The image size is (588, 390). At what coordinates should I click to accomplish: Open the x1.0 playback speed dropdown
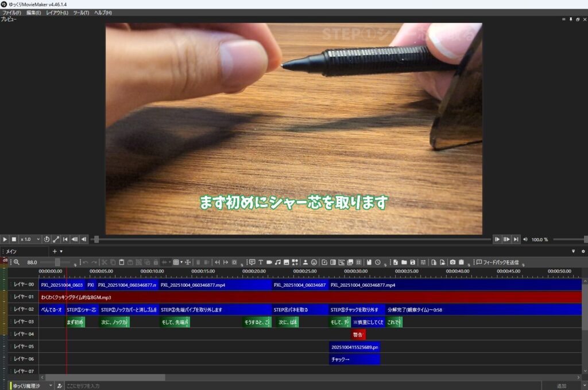click(x=32, y=239)
